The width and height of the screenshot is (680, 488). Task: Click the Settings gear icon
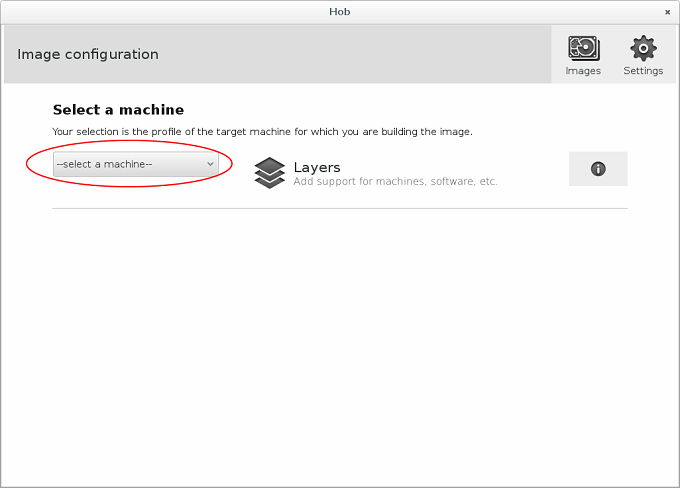642,47
